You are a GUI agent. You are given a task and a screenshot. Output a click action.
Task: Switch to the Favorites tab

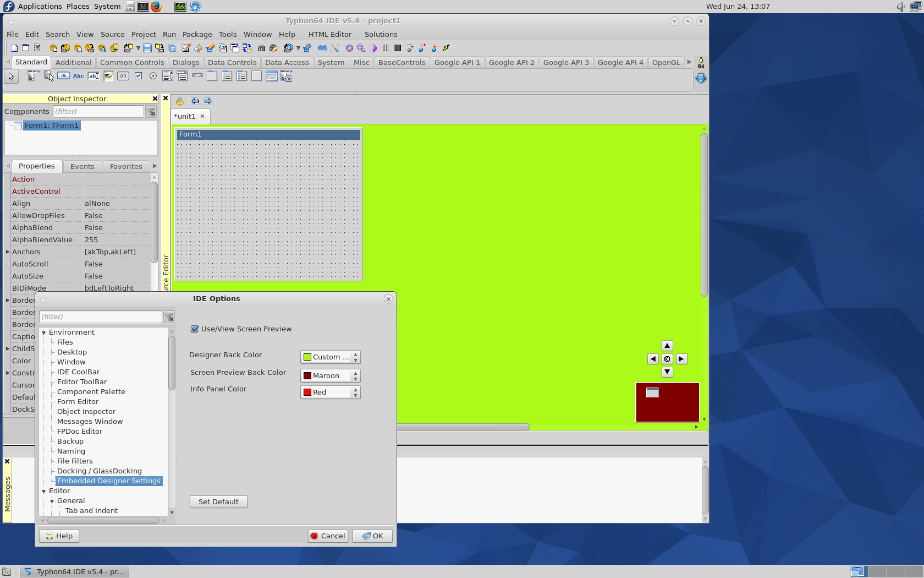click(126, 166)
